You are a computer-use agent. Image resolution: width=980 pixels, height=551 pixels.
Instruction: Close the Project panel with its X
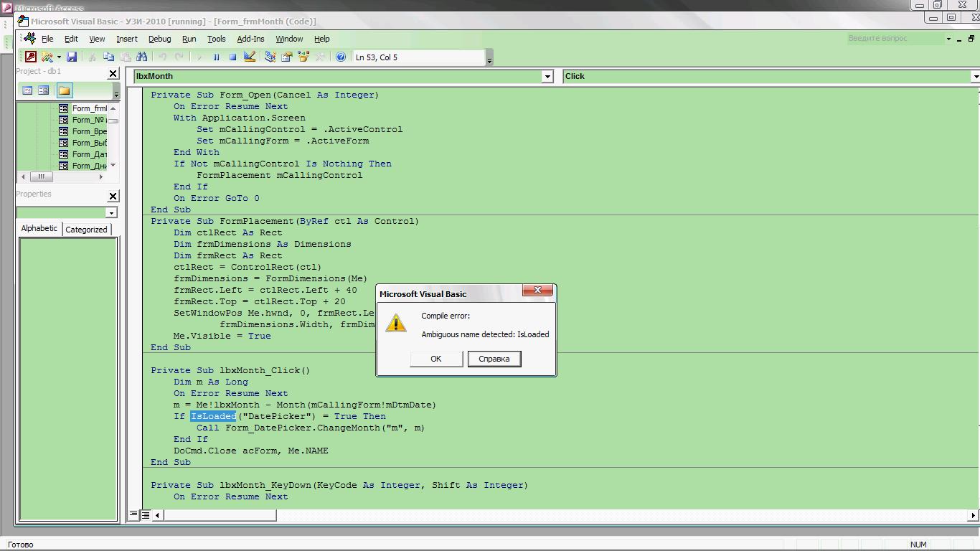(113, 73)
